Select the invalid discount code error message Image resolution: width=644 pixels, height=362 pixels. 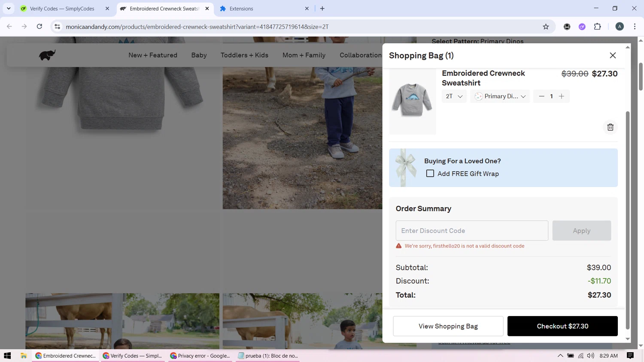click(x=465, y=246)
